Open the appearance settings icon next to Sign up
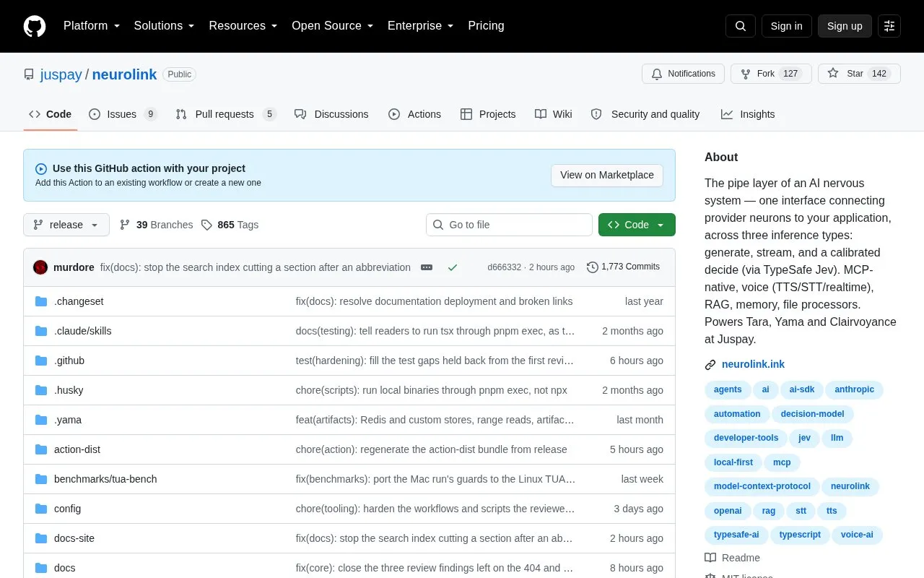 (x=889, y=26)
